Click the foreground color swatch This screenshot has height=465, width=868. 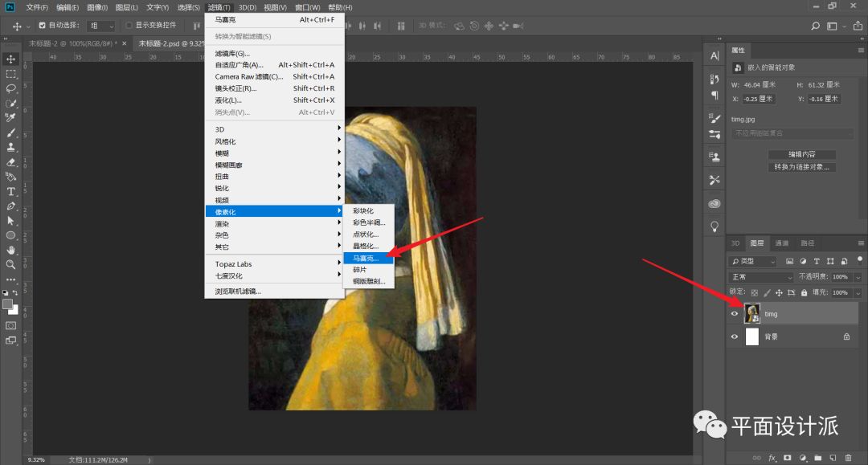[x=8, y=304]
